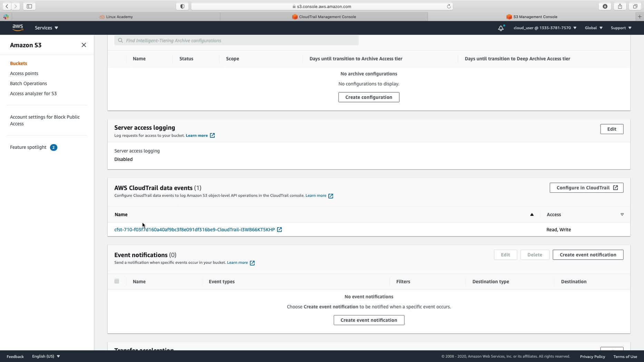The width and height of the screenshot is (644, 362).
Task: Open the Feedback link in footer
Action: [x=15, y=356]
